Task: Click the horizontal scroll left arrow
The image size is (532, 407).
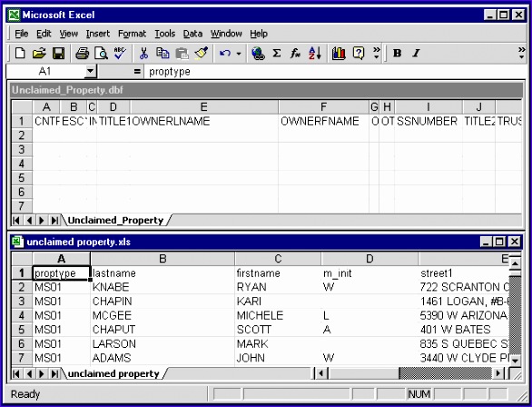Action: (321, 374)
